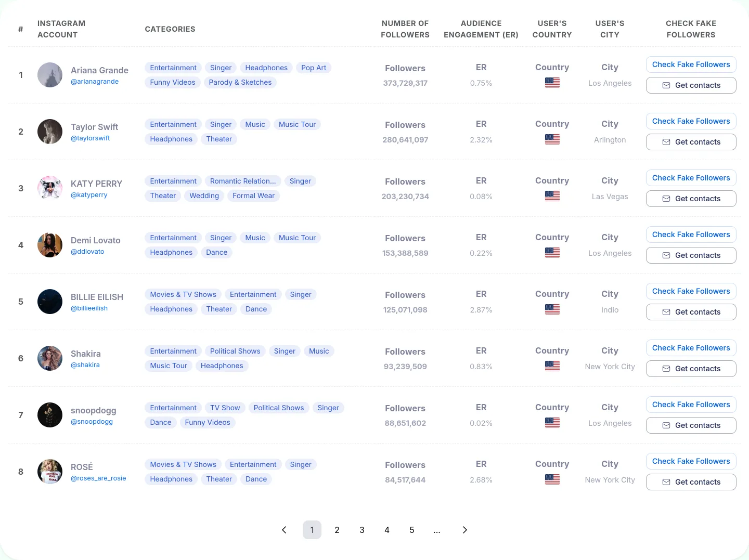The image size is (749, 560).
Task: Click the country flag for ROSÉ
Action: (x=552, y=479)
